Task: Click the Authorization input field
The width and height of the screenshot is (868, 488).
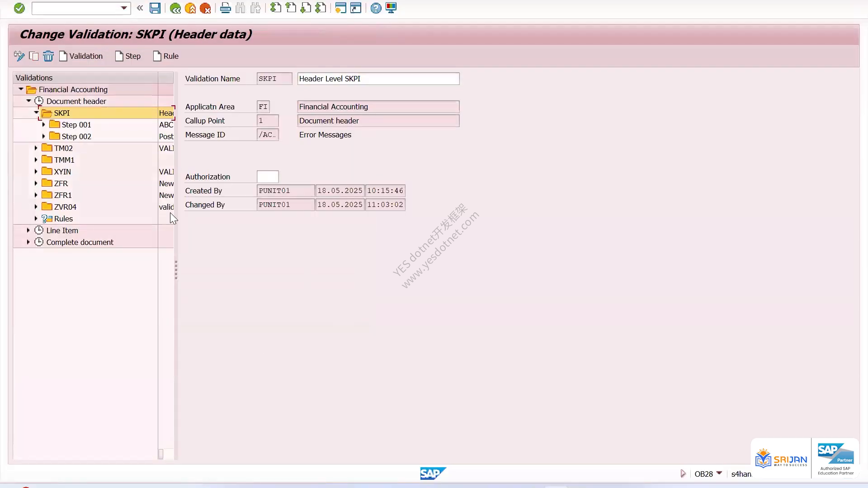Action: tap(268, 177)
